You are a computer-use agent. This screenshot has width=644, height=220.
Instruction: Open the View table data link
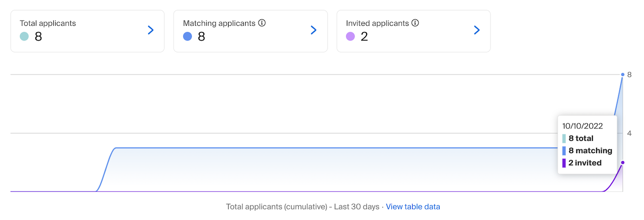[413, 207]
